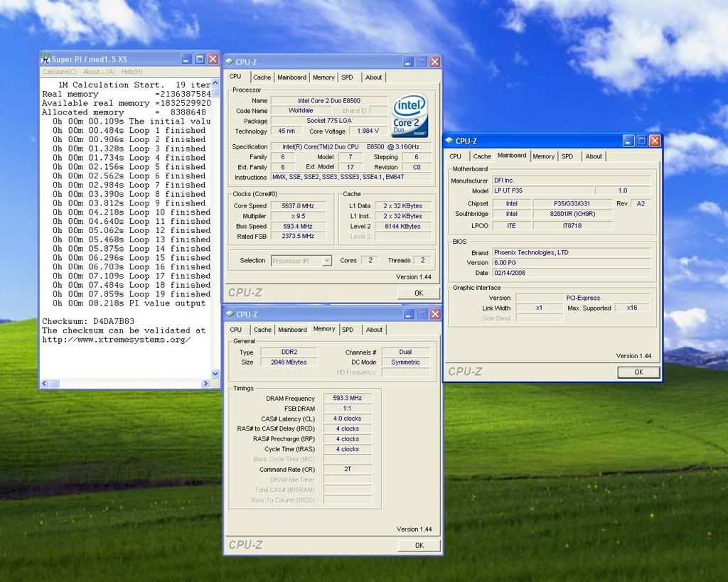Open the Calculate(C) menu in Super PI
This screenshot has width=728, height=582.
pos(60,72)
